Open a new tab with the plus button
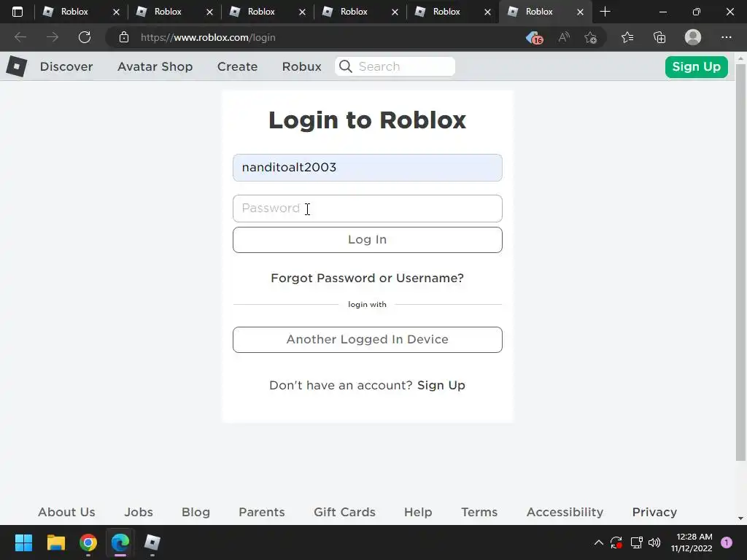The height and width of the screenshot is (560, 747). 605,12
